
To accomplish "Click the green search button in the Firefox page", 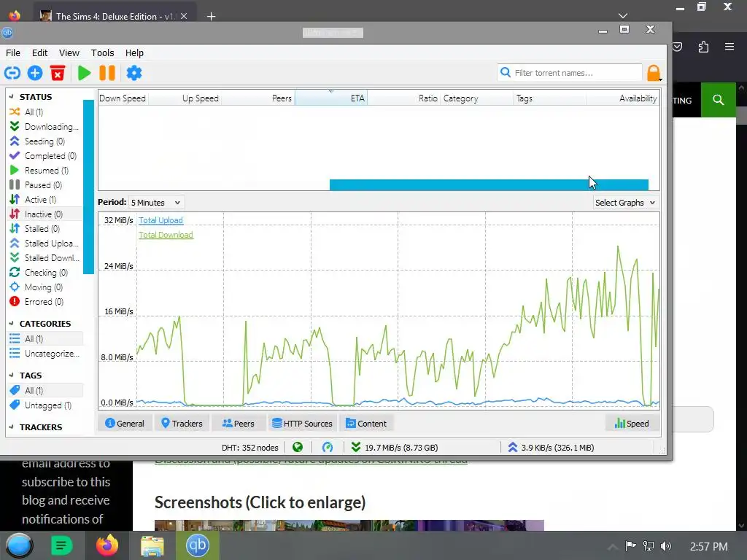I will [x=719, y=100].
